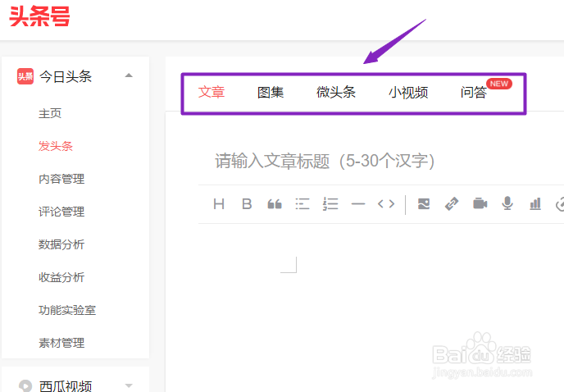Click the 头条号 logo

[39, 16]
